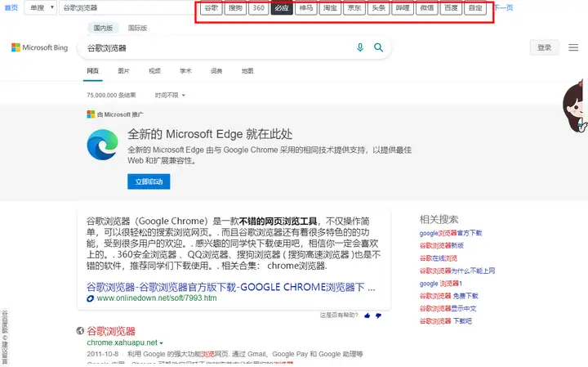Image resolution: width=588 pixels, height=367 pixels.
Task: Click the cartoon girl mascot at right edge
Action: coord(576,107)
